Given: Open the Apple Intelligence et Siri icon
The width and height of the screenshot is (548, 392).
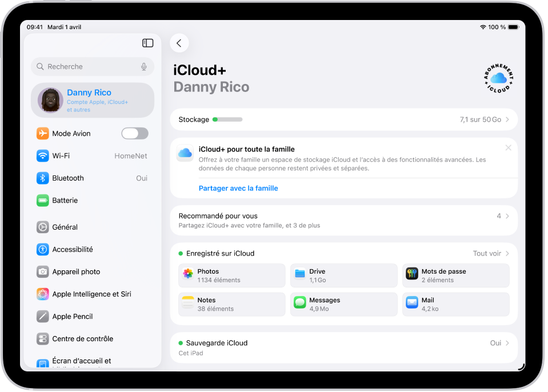Looking at the screenshot, I should click(42, 294).
